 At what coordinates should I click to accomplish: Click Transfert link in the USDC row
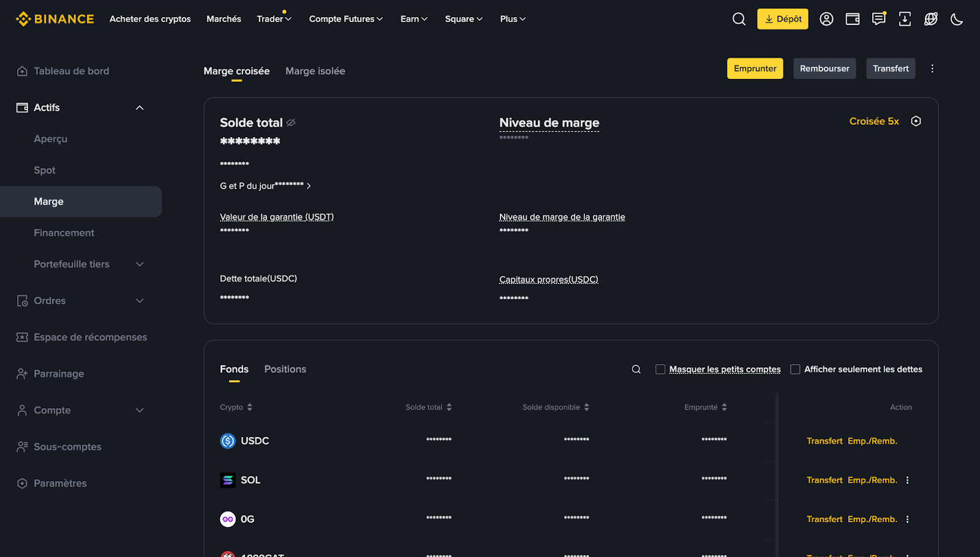tap(824, 441)
